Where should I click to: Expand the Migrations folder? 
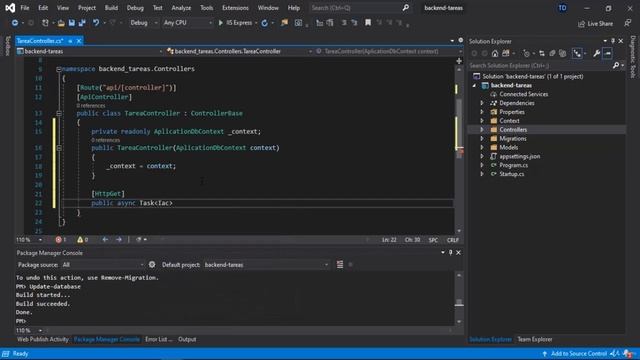click(482, 139)
